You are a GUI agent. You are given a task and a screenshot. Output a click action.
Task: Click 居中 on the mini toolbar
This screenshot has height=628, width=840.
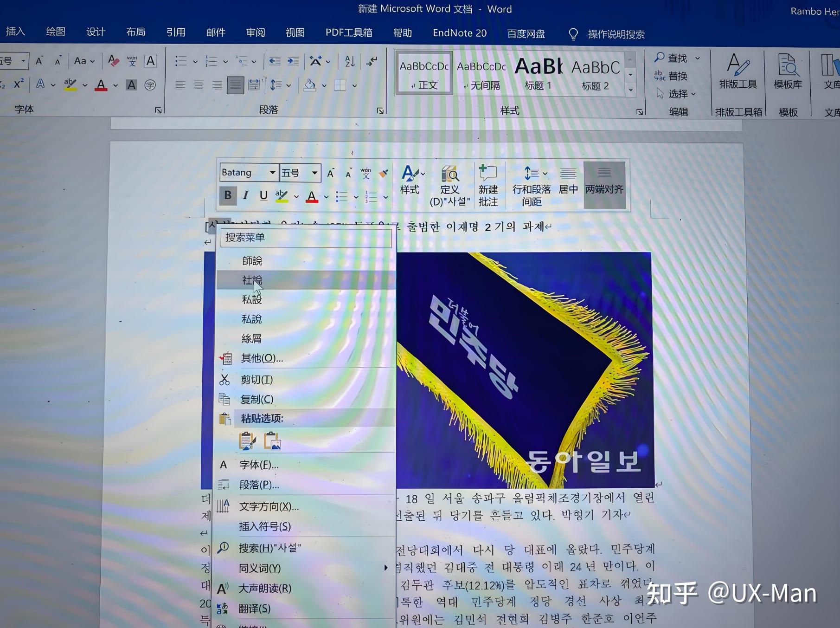(568, 180)
